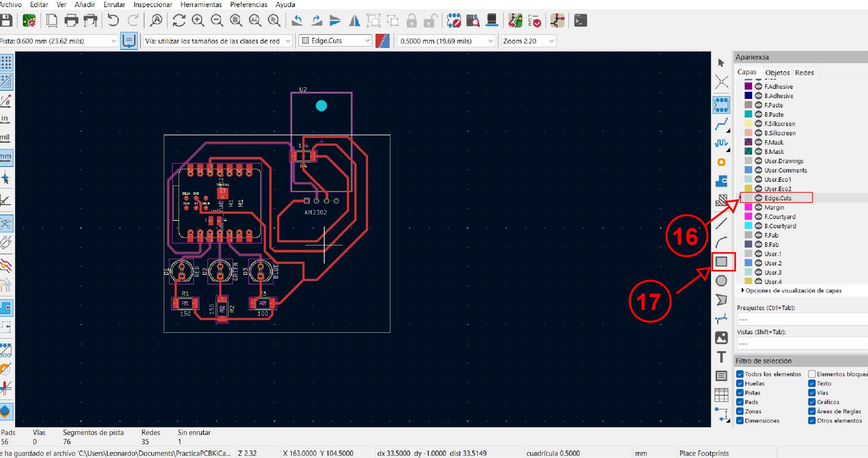868x458 pixels.
Task: Click the zoom in magnifier icon
Action: (x=198, y=20)
